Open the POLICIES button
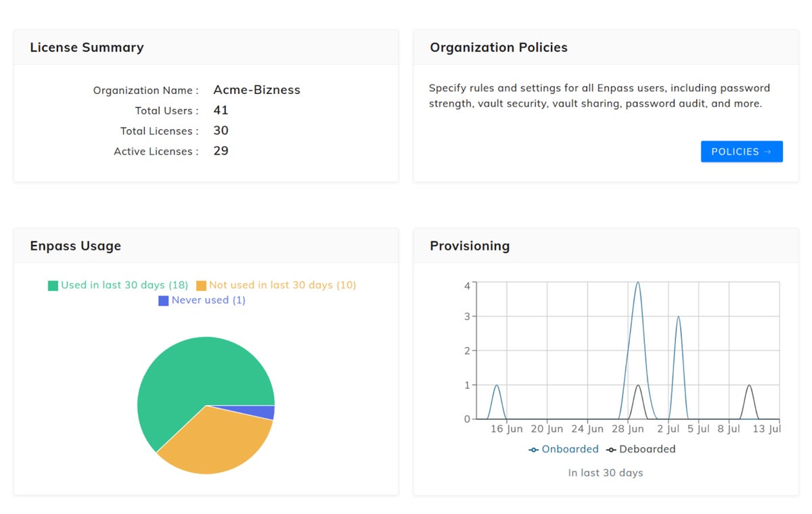The height and width of the screenshot is (514, 812). (741, 151)
